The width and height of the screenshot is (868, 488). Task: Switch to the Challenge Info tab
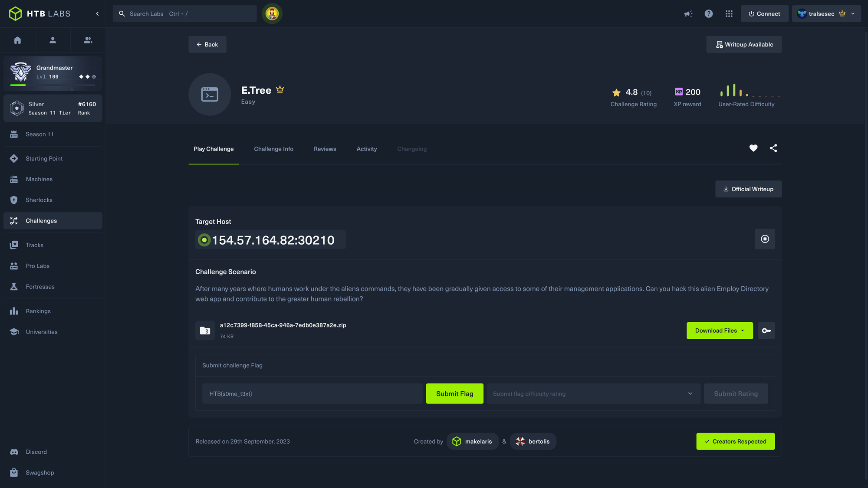coord(273,149)
